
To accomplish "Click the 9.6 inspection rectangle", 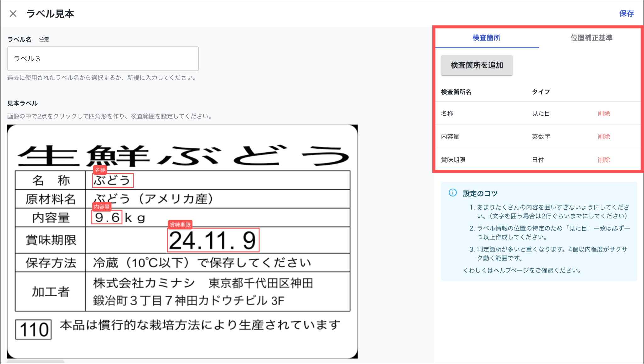I will tap(107, 218).
